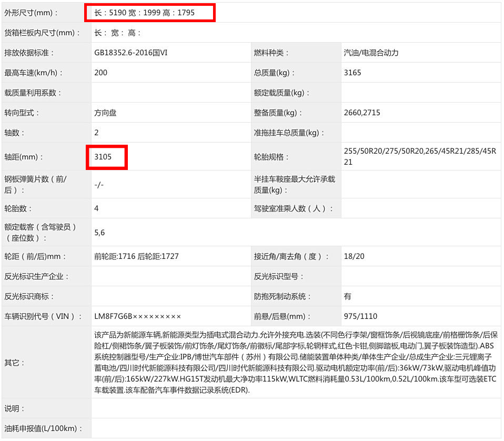Click the 车辆识别代号（VIN）label
Screen dimensions: 504x441
[x=43, y=316]
